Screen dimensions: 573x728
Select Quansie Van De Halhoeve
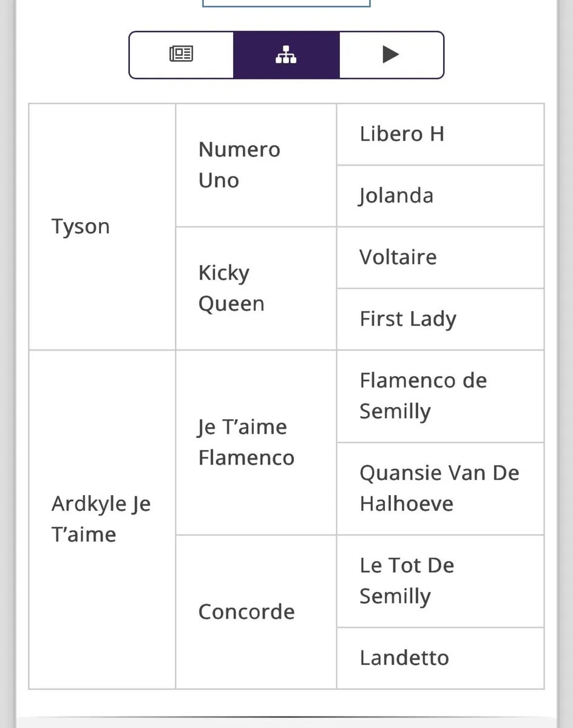click(439, 488)
